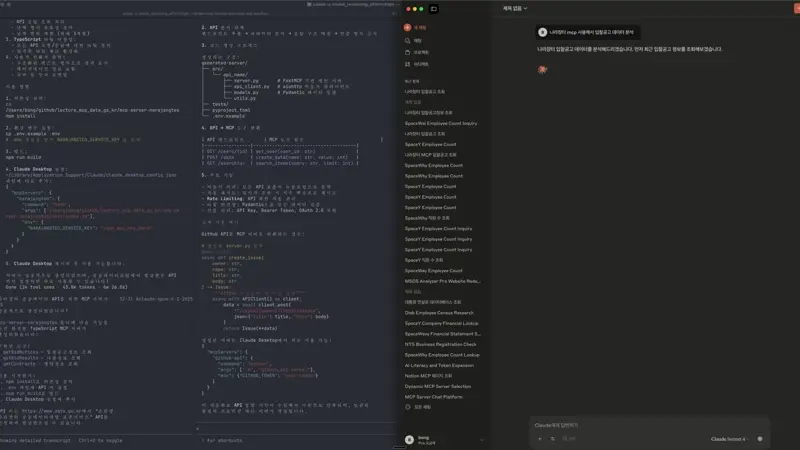Open chat 나라장터 입찰공고정보 조회
This screenshot has height=450, width=800.
click(428, 113)
